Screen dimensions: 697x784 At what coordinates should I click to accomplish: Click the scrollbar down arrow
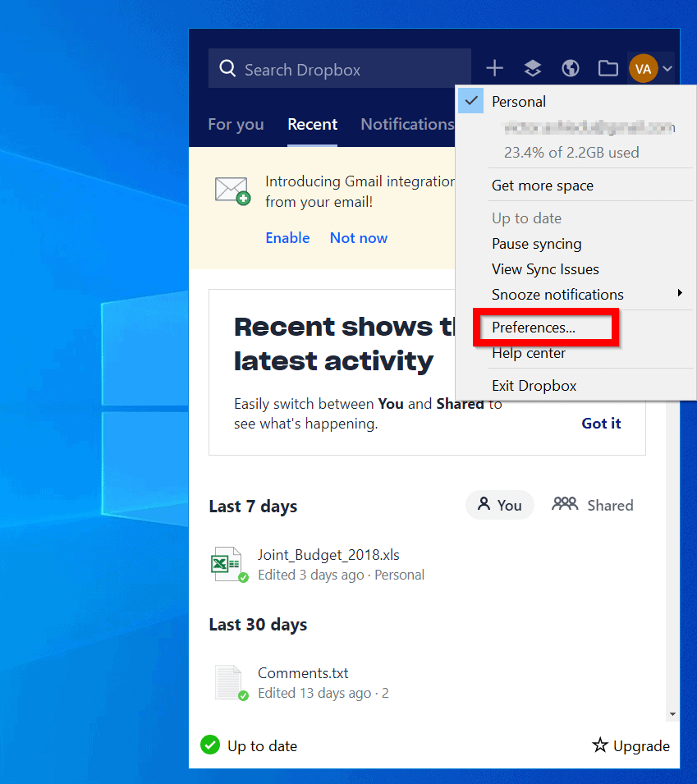(x=672, y=714)
